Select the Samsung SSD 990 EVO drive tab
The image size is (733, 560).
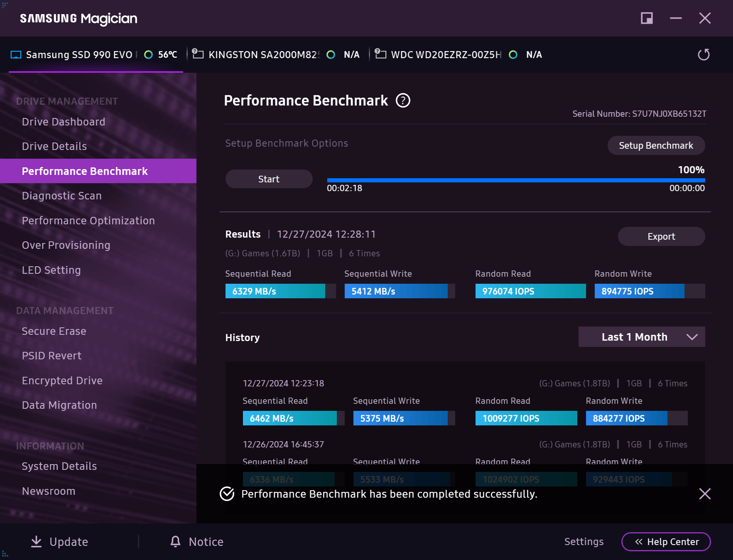[x=96, y=54]
